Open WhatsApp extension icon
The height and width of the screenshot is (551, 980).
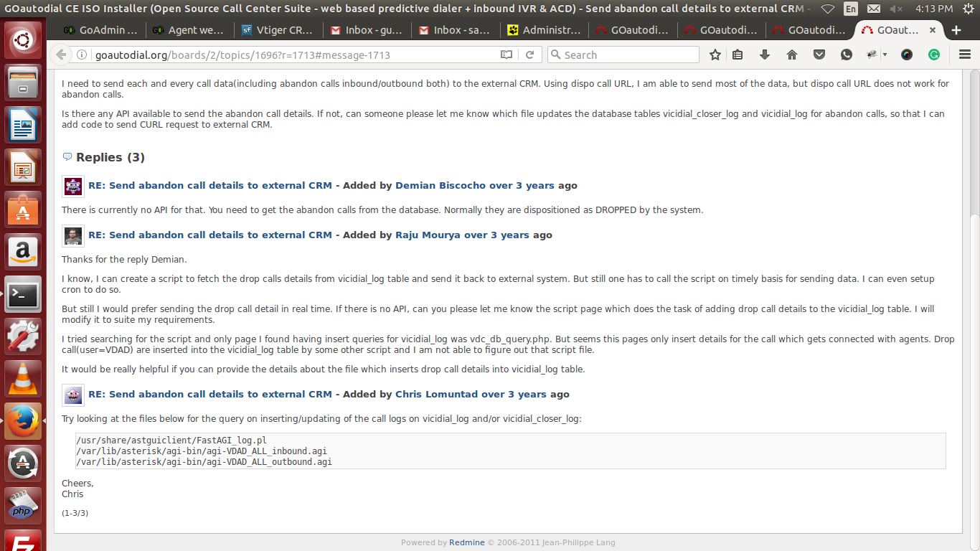click(847, 55)
